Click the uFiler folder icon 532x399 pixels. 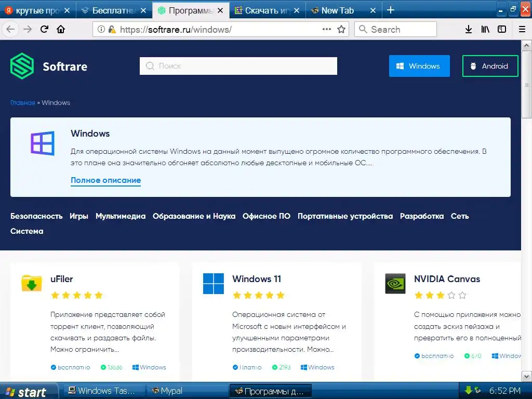tap(32, 283)
